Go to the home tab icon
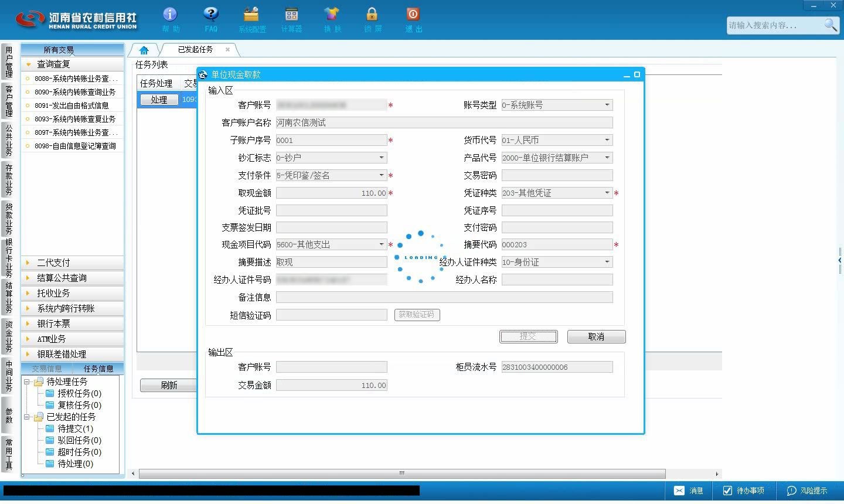 [144, 50]
